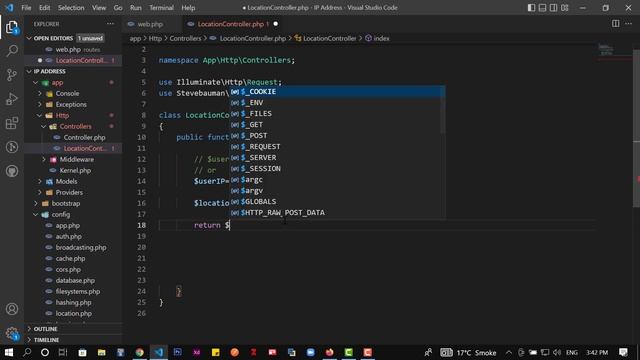Switch to the LocationController.php editor tab

(x=231, y=24)
